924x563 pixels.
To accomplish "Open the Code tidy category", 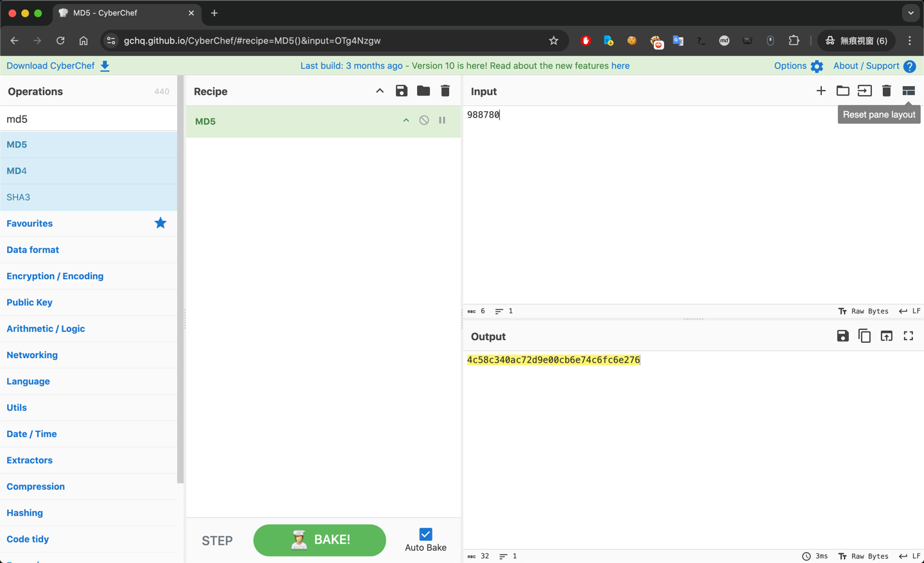I will tap(89, 539).
